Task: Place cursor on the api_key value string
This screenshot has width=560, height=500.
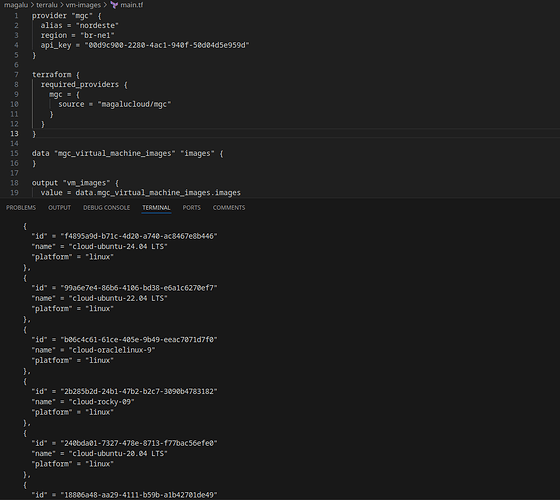Action: pyautogui.click(x=167, y=45)
